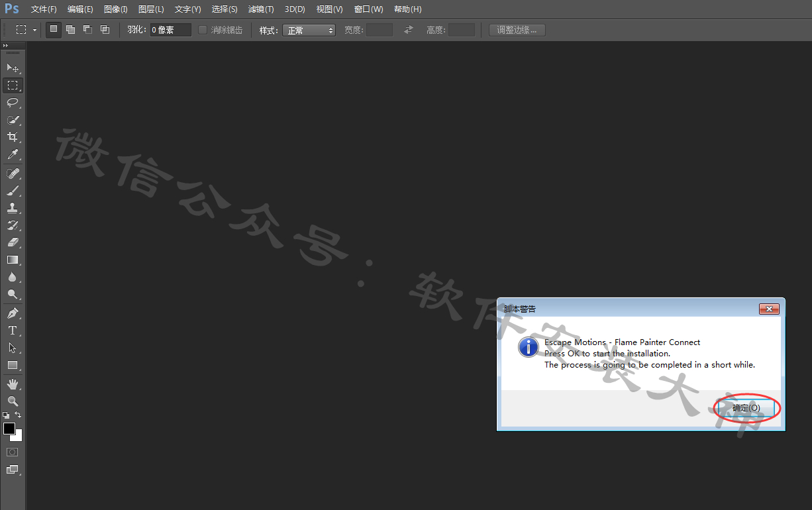Open the 编辑(E) menu
Image resolution: width=812 pixels, height=510 pixels.
pos(80,9)
